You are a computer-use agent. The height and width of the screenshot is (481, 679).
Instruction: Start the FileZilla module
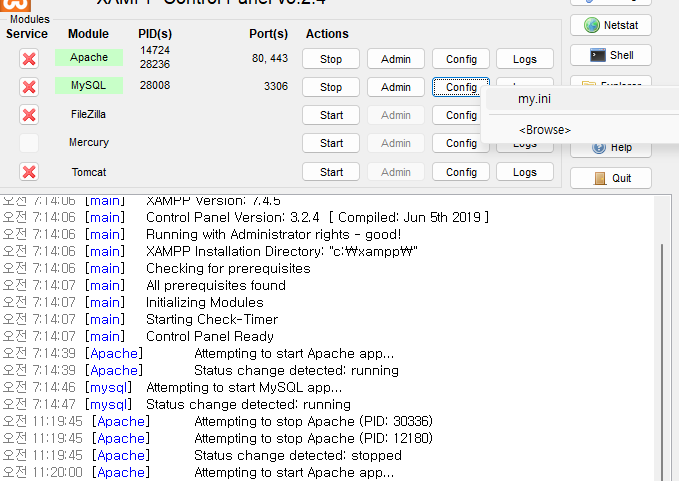pyautogui.click(x=331, y=115)
